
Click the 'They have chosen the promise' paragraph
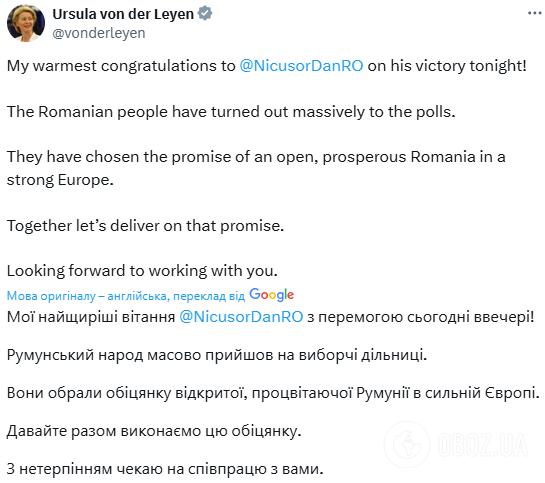pyautogui.click(x=256, y=168)
